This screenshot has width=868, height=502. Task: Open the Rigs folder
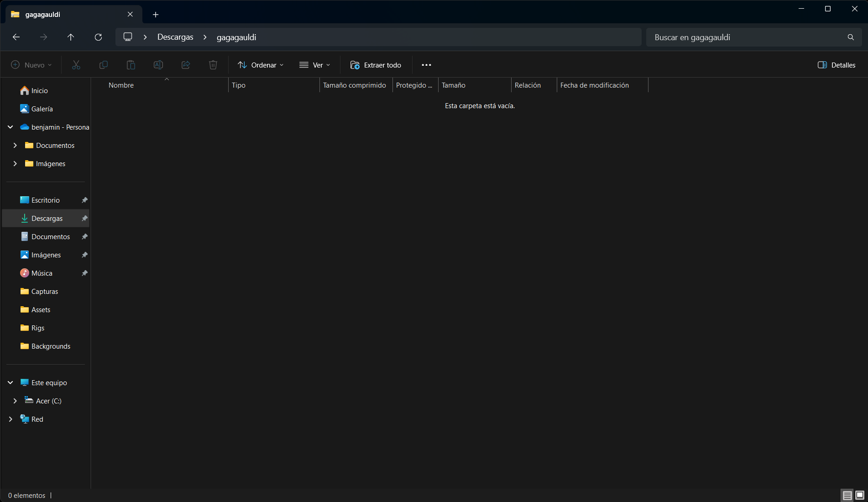coord(46,328)
